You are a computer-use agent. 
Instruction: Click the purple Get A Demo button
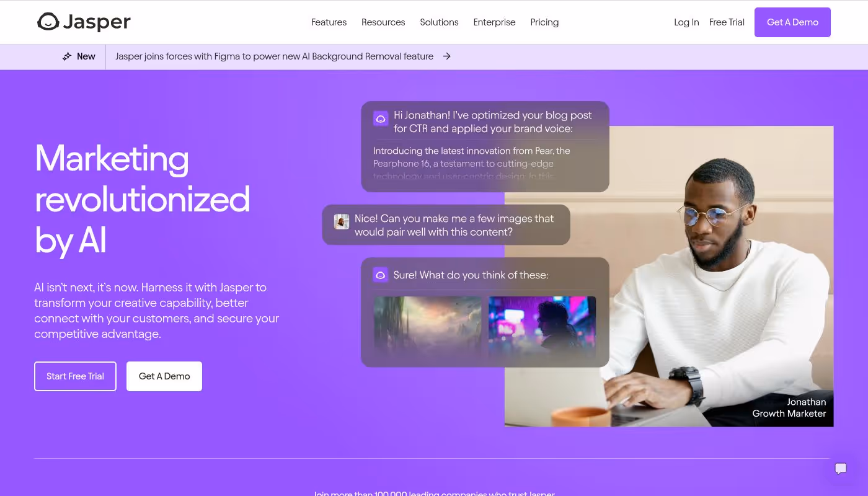(792, 22)
